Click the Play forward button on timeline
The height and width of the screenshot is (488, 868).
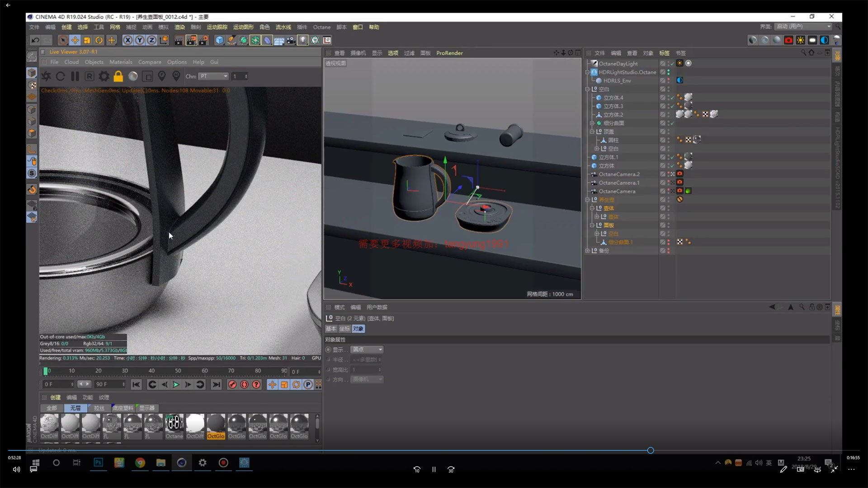176,385
